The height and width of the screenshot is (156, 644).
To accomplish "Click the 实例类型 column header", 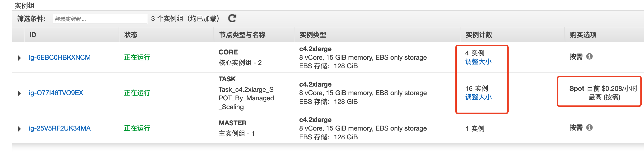I will (x=313, y=35).
